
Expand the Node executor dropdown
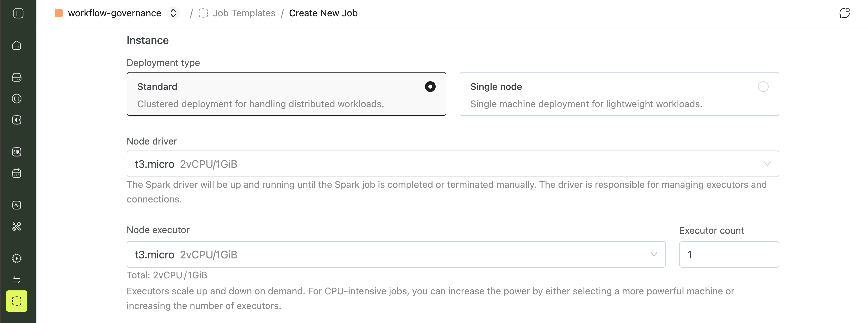point(396,254)
